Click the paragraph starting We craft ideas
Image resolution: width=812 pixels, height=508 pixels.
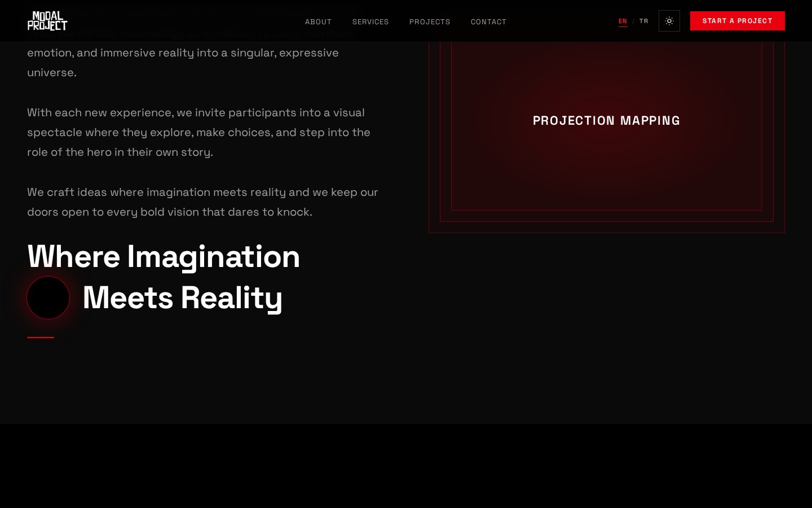pyautogui.click(x=202, y=202)
